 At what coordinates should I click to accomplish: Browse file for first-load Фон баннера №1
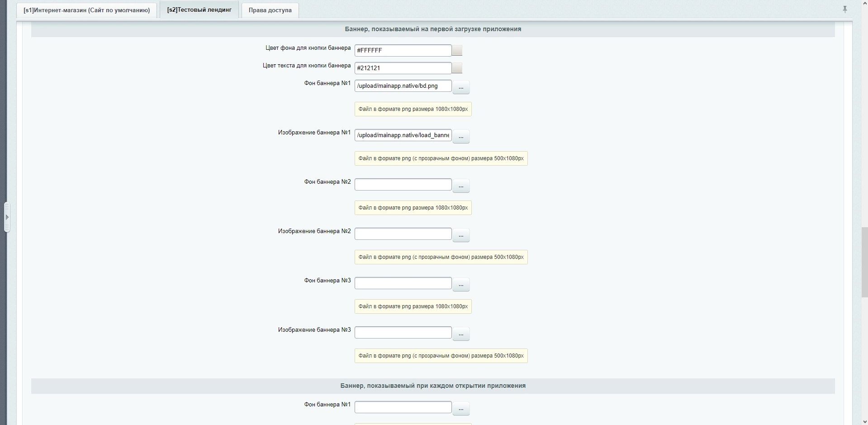pos(461,87)
